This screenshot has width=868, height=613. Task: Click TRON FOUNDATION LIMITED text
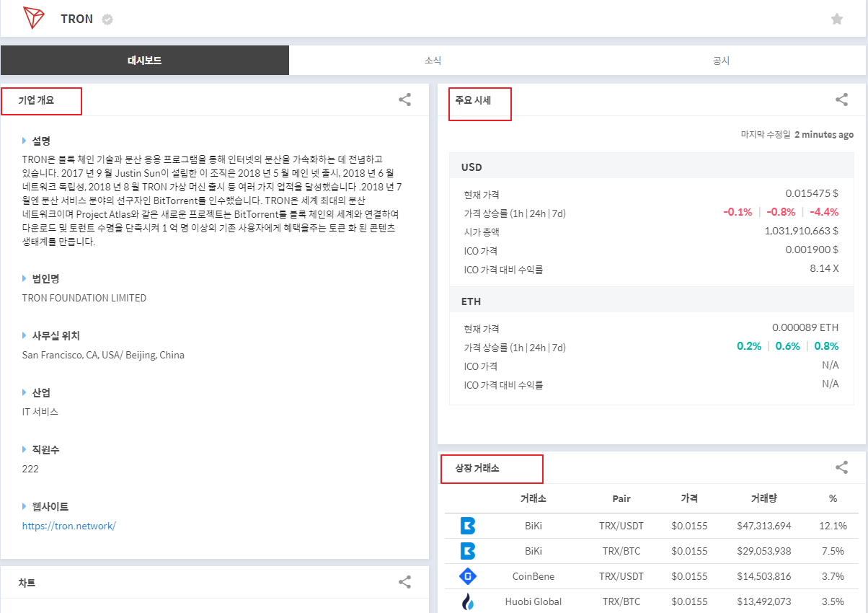[x=84, y=298]
